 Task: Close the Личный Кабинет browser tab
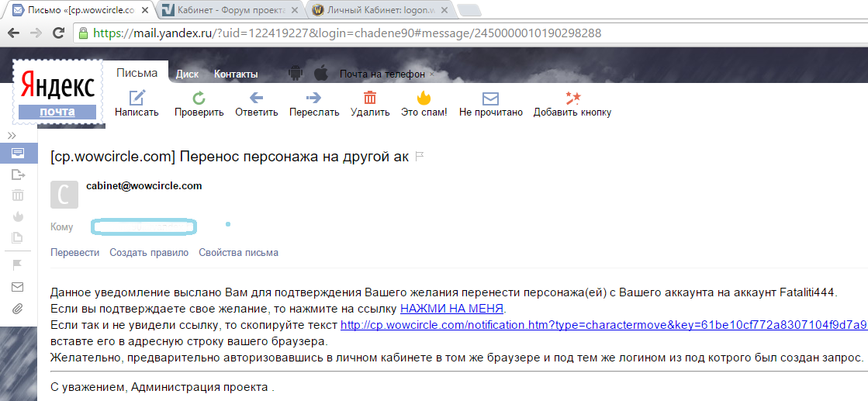444,10
